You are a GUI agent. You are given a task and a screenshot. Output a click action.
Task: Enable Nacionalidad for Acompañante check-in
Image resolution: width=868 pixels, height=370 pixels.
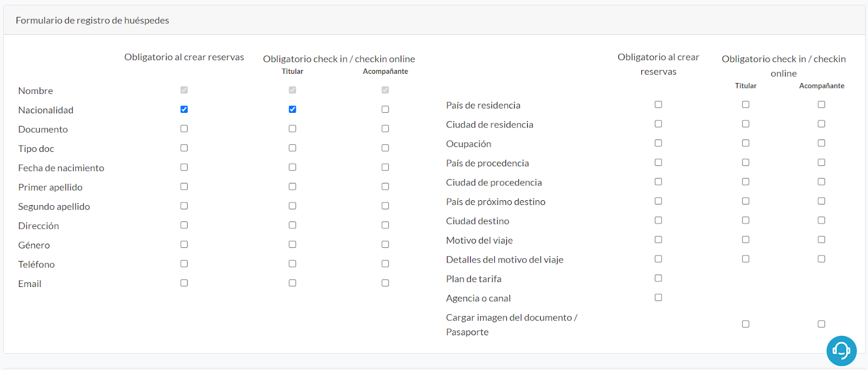pyautogui.click(x=385, y=109)
